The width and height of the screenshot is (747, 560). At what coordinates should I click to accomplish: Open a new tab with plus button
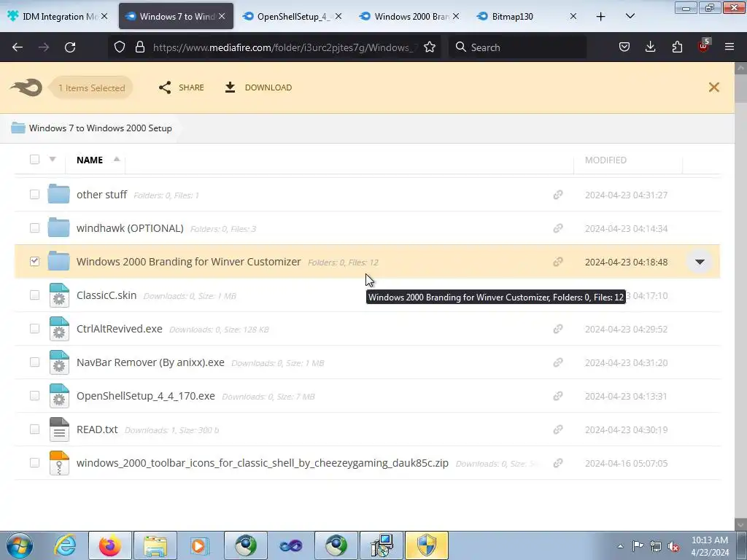click(x=601, y=17)
